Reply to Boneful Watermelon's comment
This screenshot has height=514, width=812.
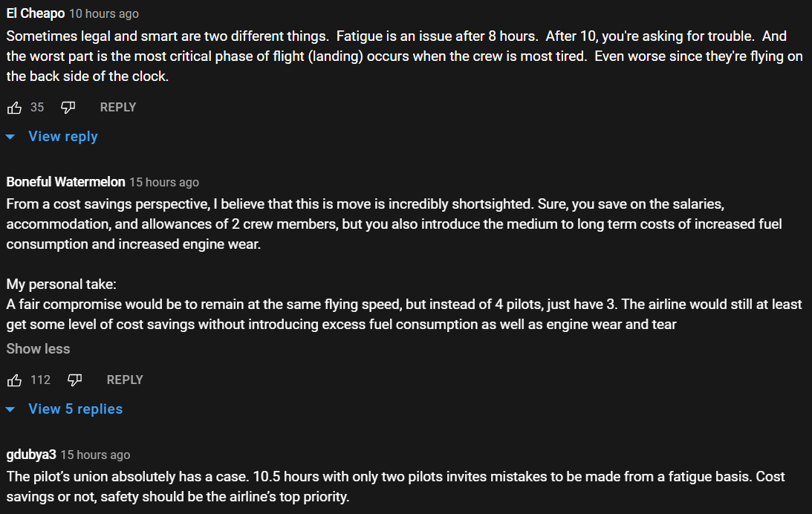(x=124, y=380)
